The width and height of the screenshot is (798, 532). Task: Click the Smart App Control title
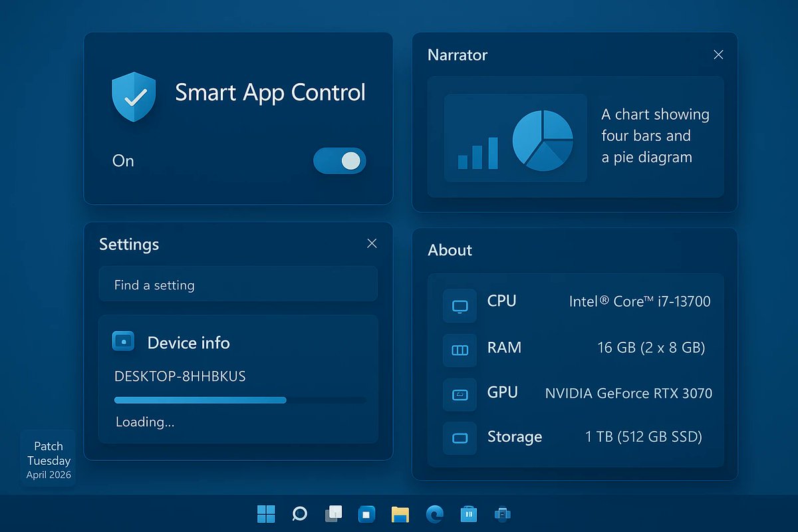coord(270,92)
